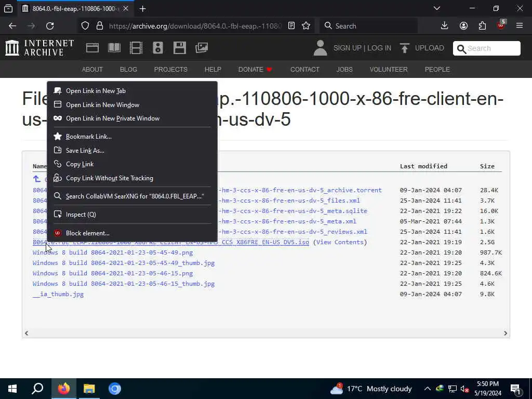Open Internet Archive software floppy icon
This screenshot has width=532, height=399.
click(x=179, y=48)
